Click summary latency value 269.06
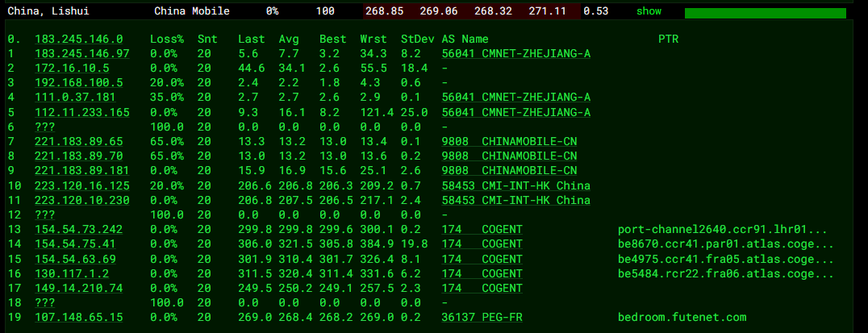The image size is (868, 333). pyautogui.click(x=438, y=11)
